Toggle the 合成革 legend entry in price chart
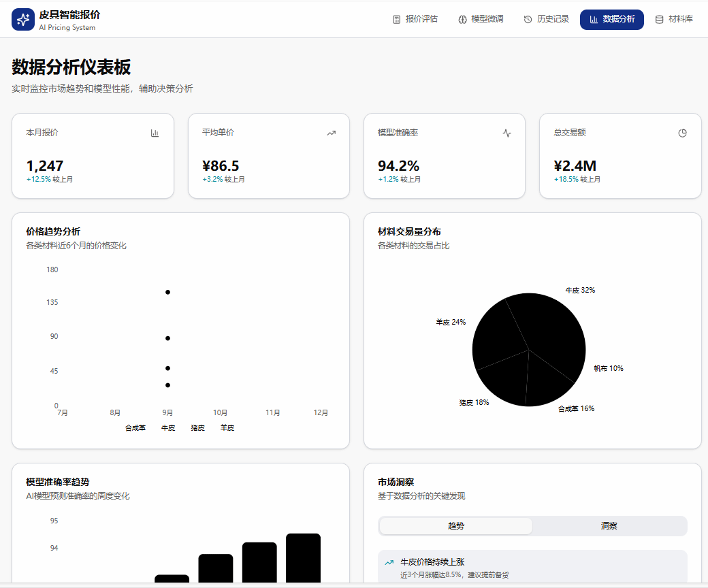This screenshot has width=708, height=588. (x=135, y=428)
